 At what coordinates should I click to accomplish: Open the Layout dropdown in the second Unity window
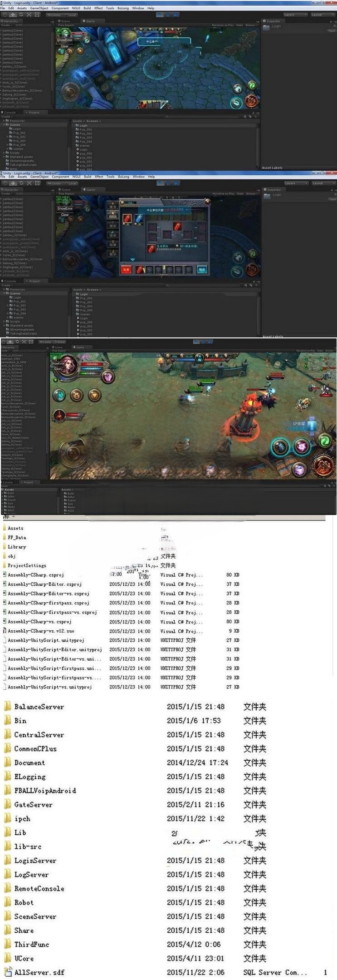click(323, 183)
